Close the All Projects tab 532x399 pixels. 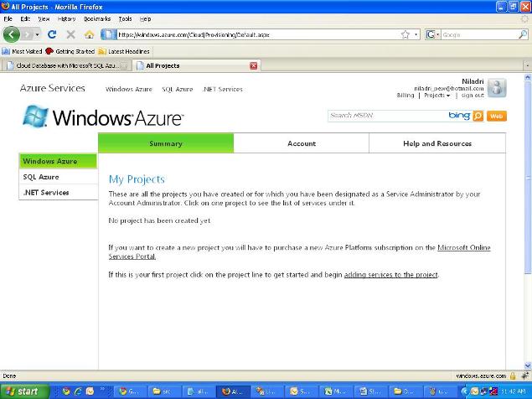pyautogui.click(x=253, y=66)
